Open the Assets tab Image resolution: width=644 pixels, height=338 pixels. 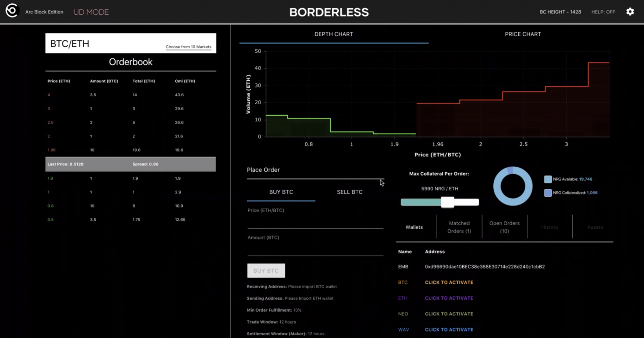point(595,227)
